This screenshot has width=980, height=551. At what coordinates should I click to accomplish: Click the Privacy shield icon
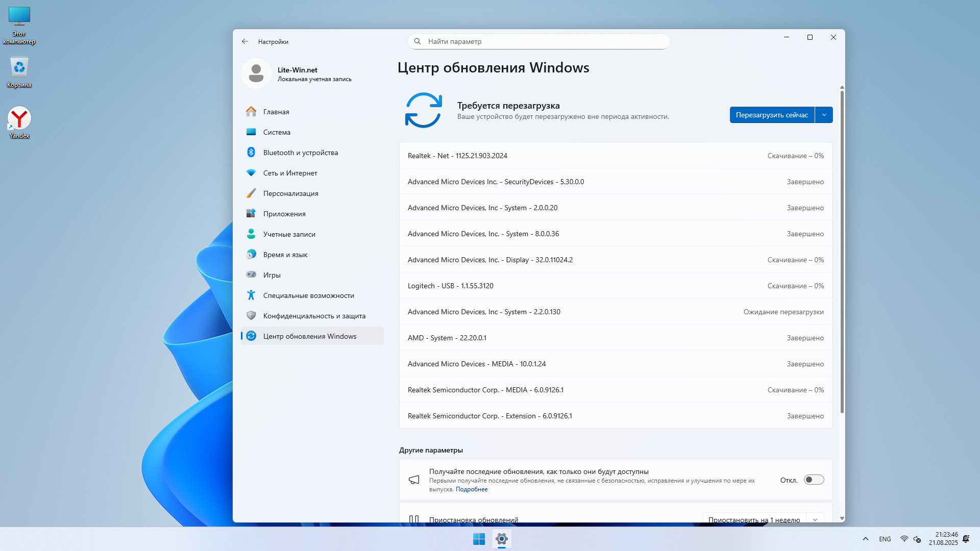(x=251, y=315)
